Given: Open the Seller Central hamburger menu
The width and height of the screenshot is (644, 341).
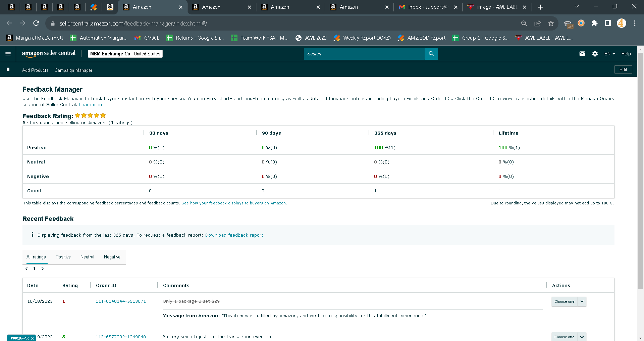Looking at the screenshot, I should pos(8,54).
